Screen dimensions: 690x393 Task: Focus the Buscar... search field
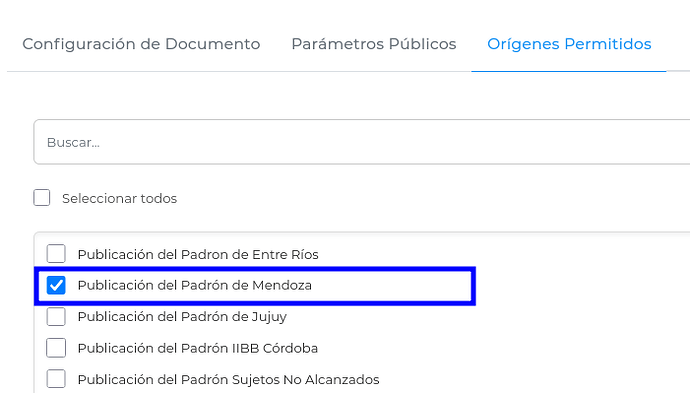[362, 142]
